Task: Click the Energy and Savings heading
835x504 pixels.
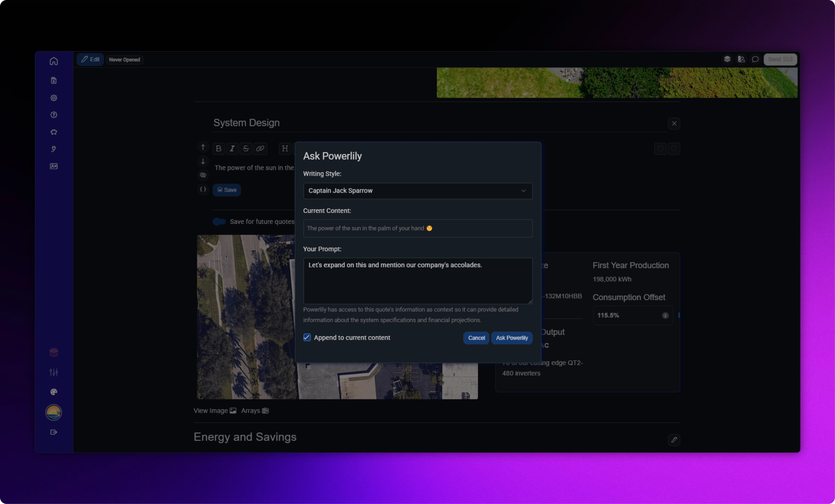Action: click(245, 437)
